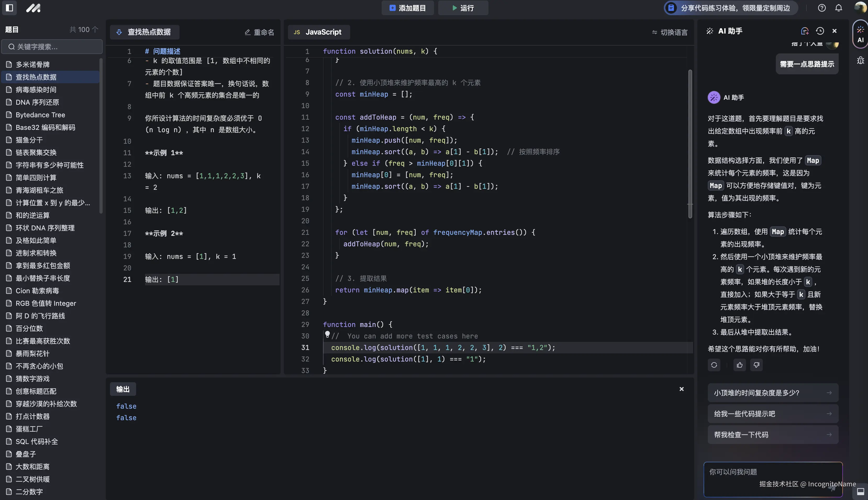Select the JavaScript editor tab
Viewport: 868px width, 500px height.
318,32
